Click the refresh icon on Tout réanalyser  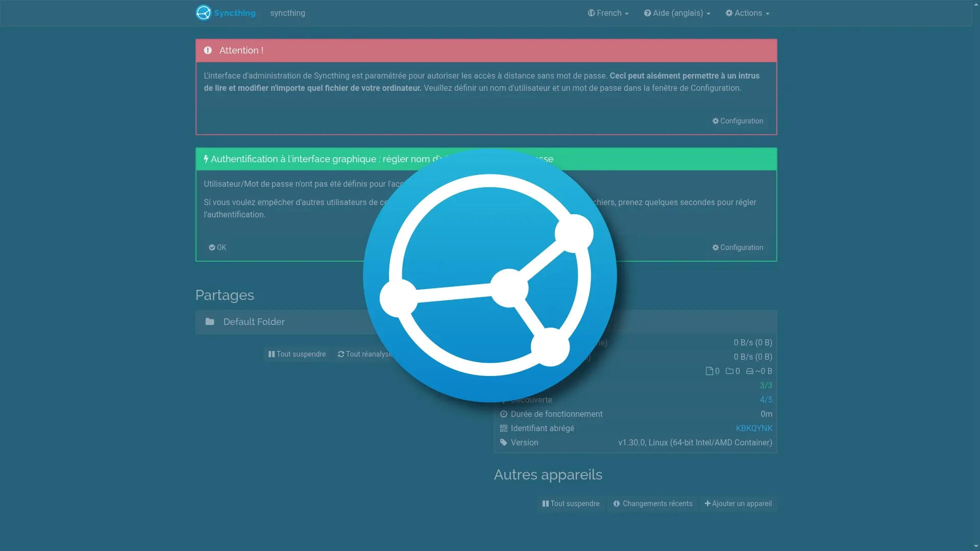[341, 354]
